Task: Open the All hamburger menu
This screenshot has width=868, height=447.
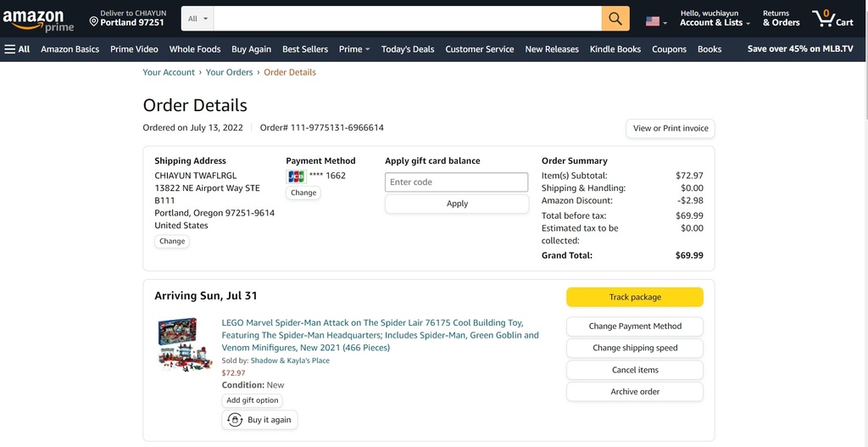Action: pyautogui.click(x=17, y=49)
